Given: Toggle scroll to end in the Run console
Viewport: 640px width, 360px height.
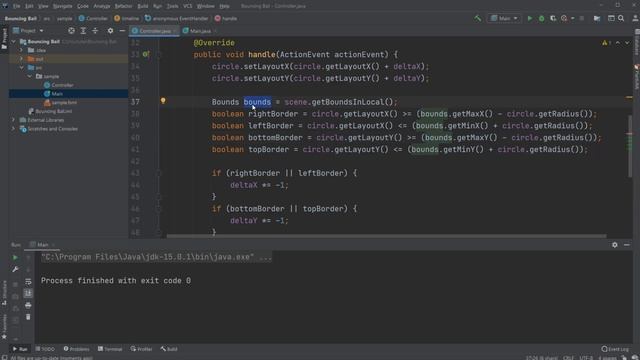Looking at the screenshot, I should pyautogui.click(x=28, y=293).
